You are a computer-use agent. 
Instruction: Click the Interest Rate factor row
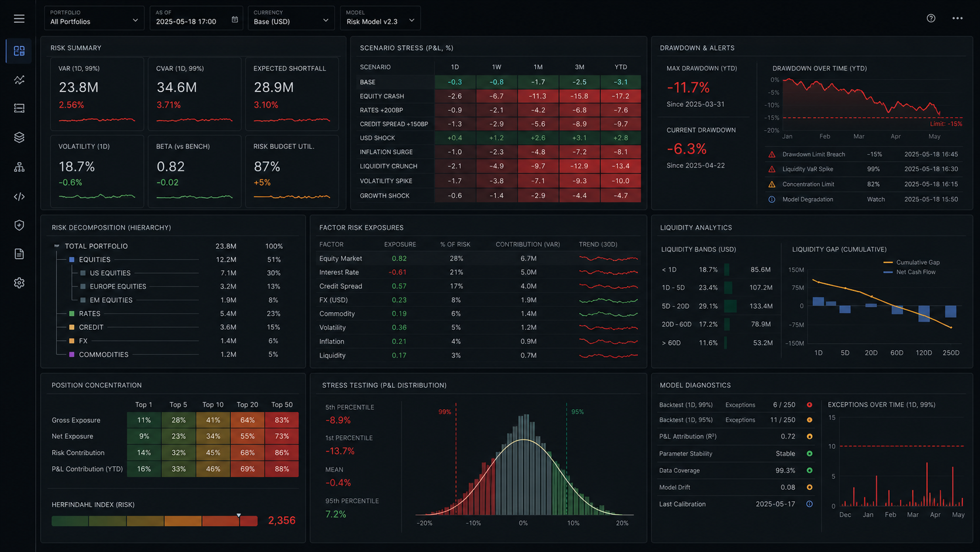point(478,272)
